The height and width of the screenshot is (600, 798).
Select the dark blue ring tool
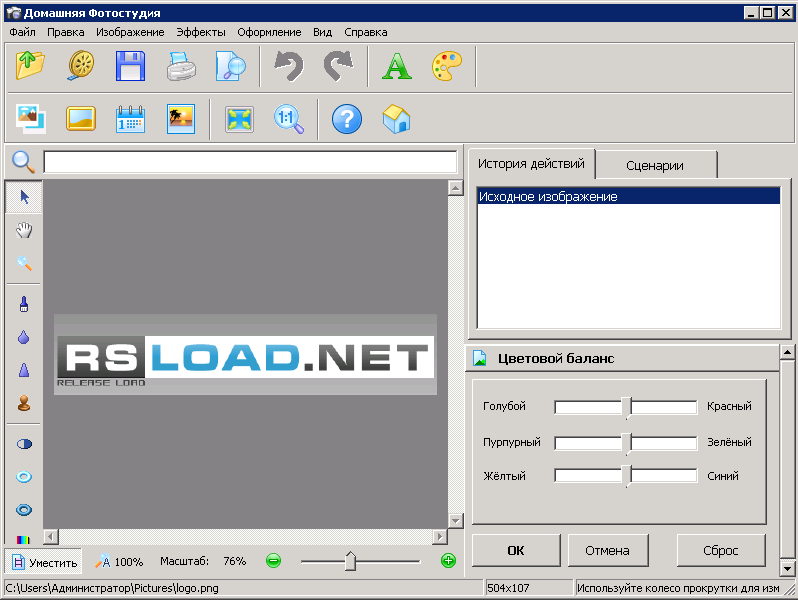[x=24, y=510]
